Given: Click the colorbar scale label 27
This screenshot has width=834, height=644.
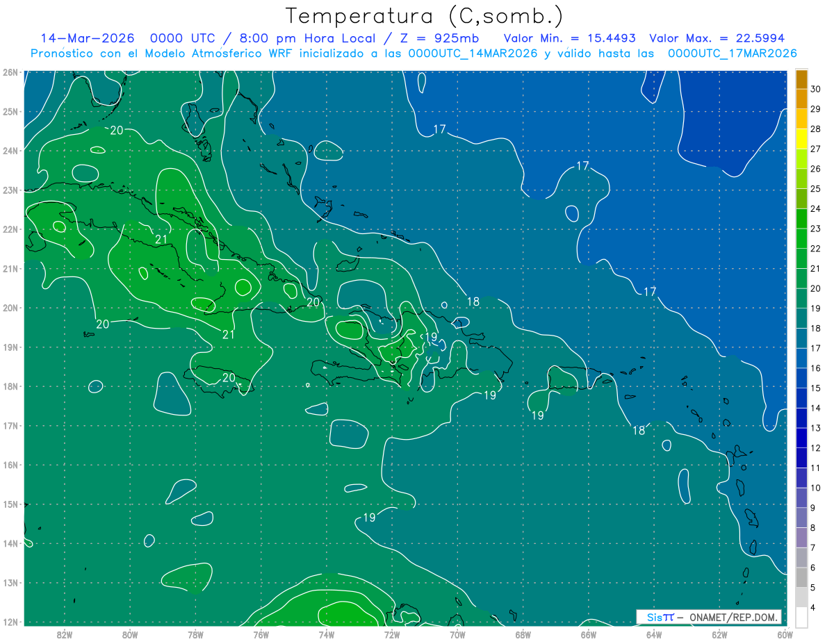Looking at the screenshot, I should coord(815,149).
